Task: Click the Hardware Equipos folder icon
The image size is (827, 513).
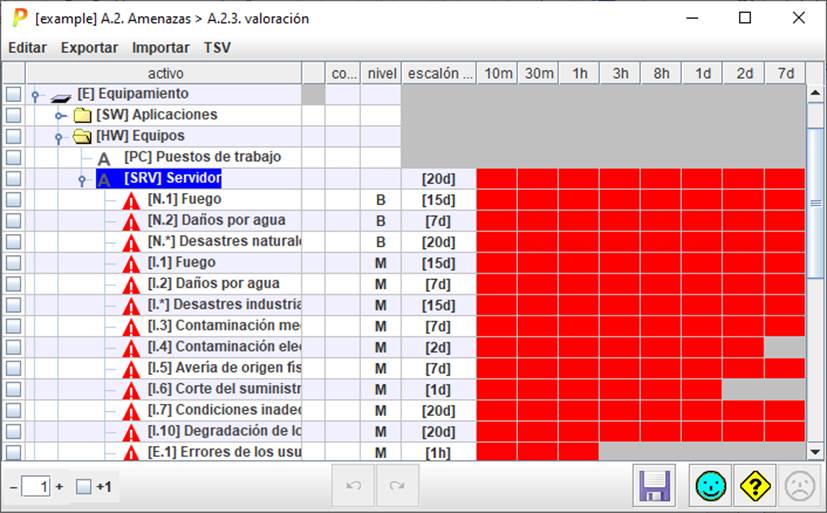Action: point(82,136)
